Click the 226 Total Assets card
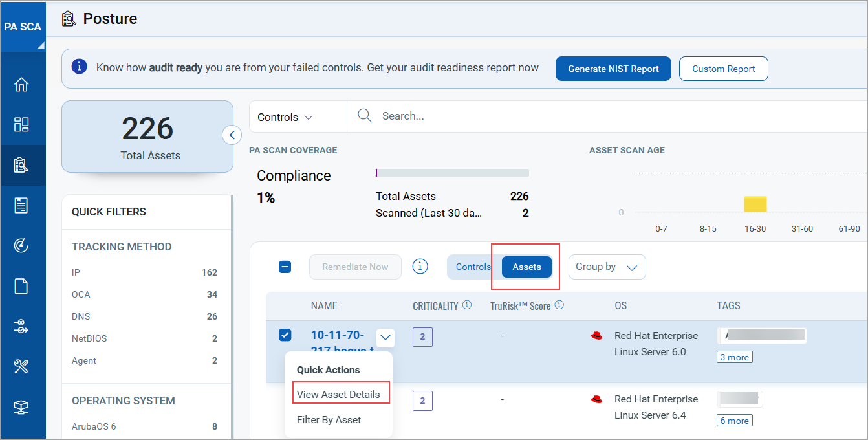This screenshot has width=868, height=440. point(147,137)
